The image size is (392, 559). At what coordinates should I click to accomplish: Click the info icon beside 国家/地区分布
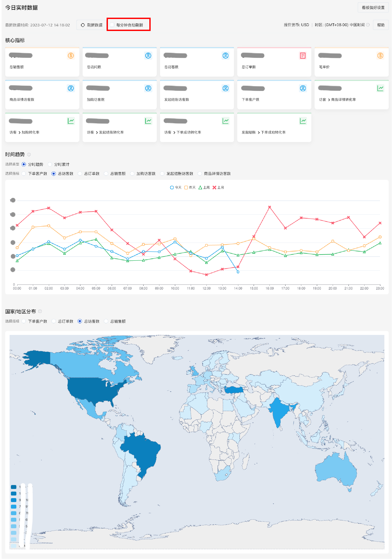(x=40, y=311)
